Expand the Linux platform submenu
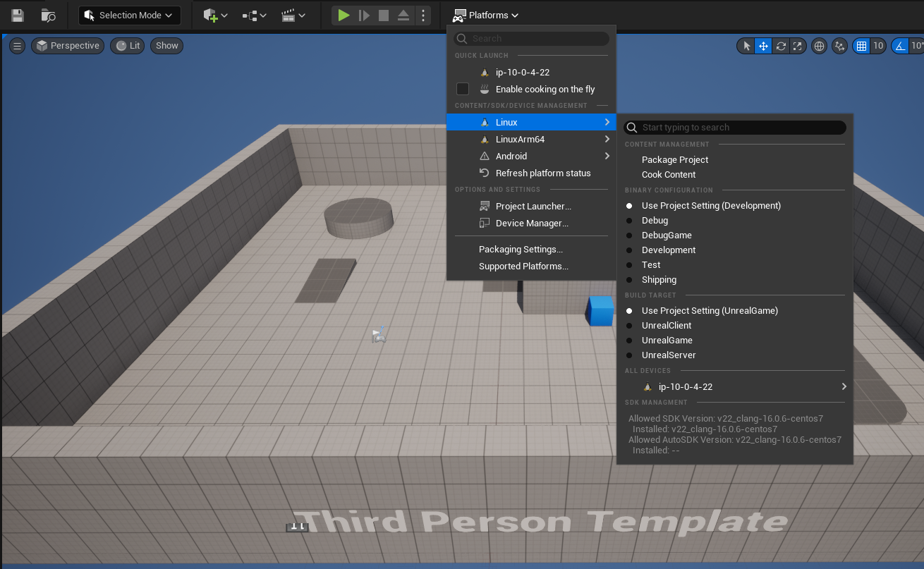 click(x=531, y=122)
